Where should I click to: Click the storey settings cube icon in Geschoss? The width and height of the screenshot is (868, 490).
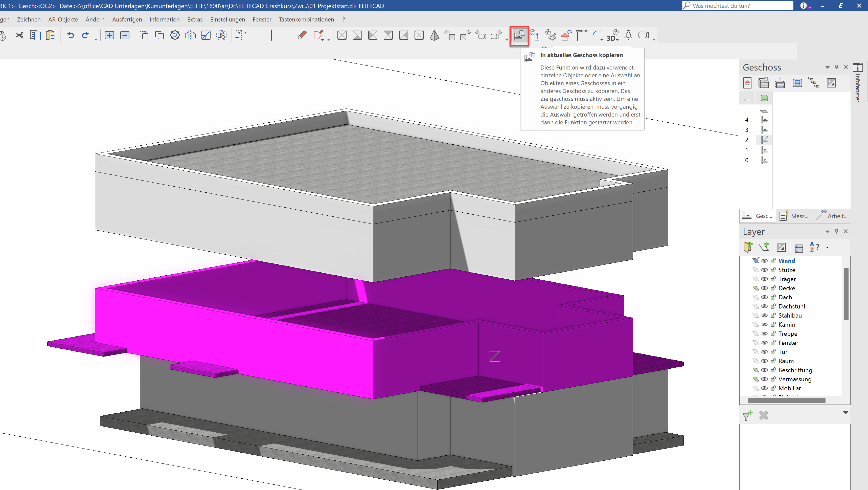[764, 83]
